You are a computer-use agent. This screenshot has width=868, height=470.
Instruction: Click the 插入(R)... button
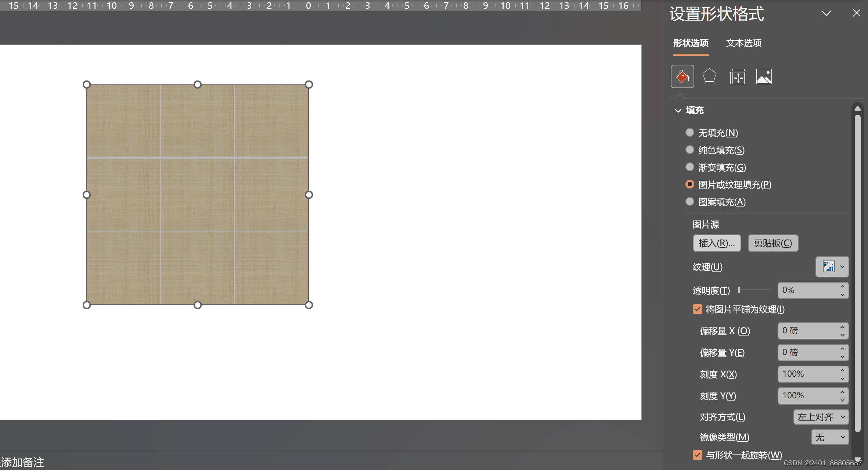click(716, 243)
